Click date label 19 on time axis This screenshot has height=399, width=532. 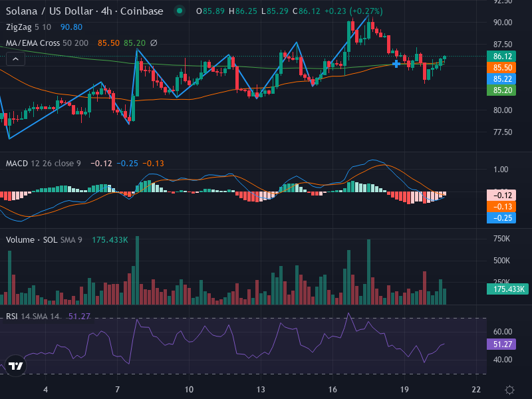coord(404,390)
